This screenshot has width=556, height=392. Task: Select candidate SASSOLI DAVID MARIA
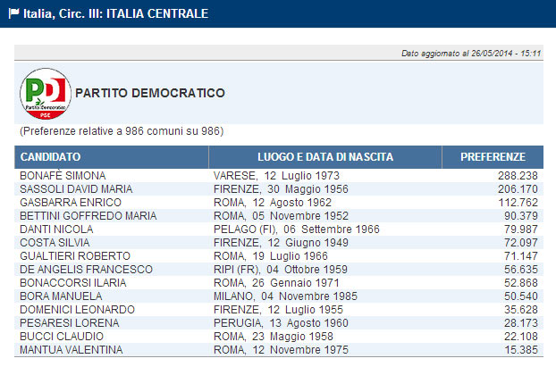coord(76,189)
